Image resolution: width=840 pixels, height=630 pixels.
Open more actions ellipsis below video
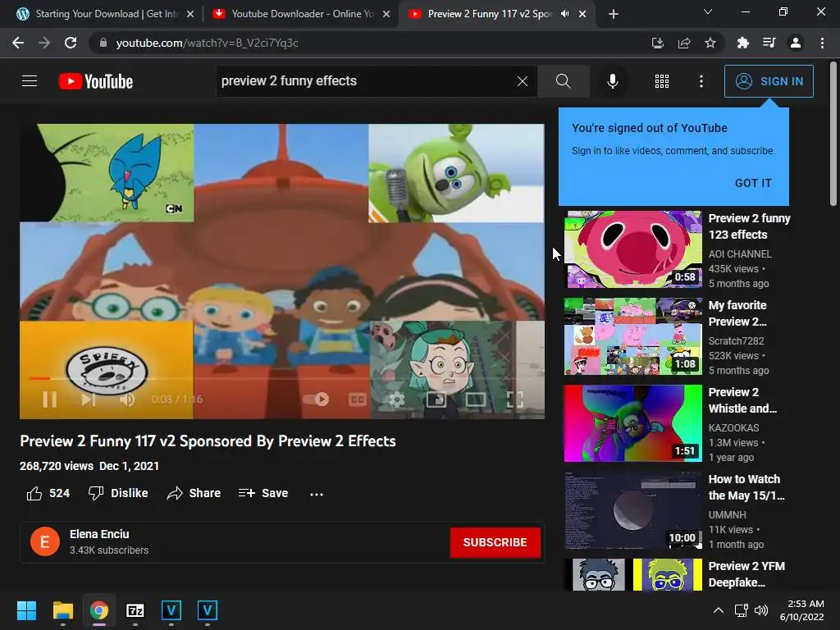317,493
